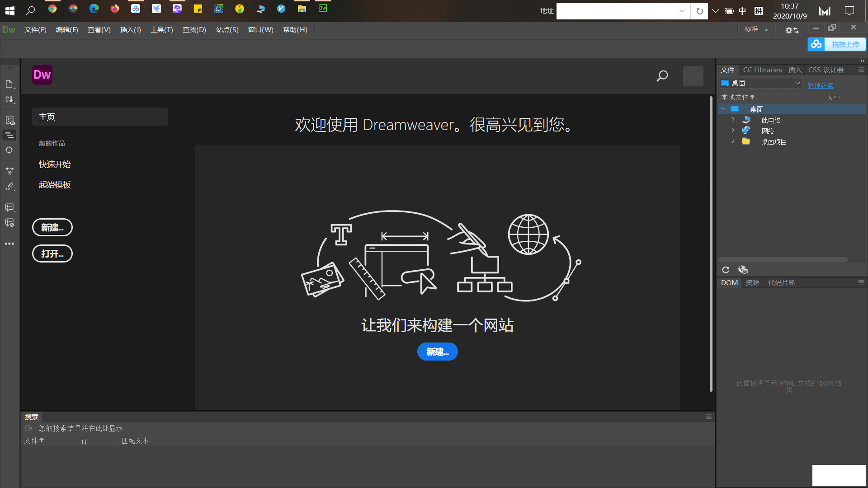Collapse the 桌面 root tree node
Image resolution: width=868 pixels, height=488 pixels.
(723, 109)
